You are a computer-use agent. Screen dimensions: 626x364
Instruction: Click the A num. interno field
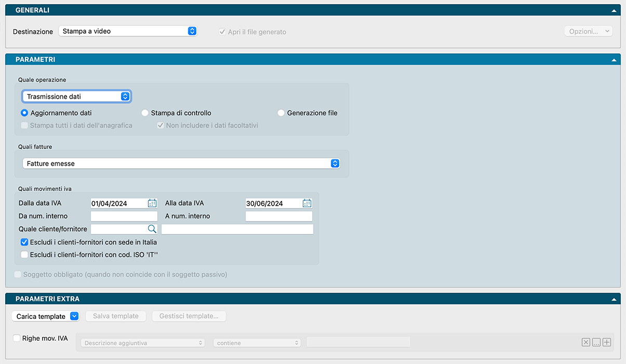[279, 216]
